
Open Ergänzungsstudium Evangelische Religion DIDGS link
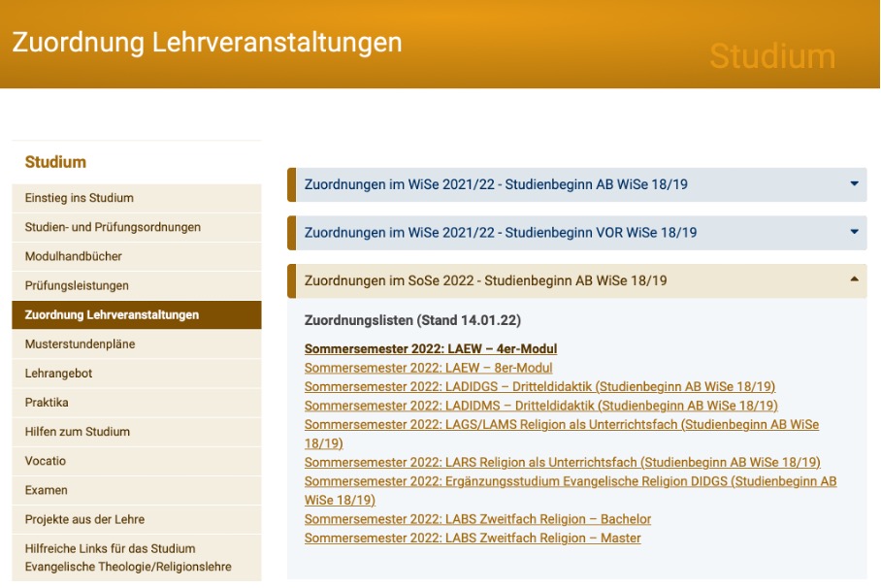(x=571, y=490)
